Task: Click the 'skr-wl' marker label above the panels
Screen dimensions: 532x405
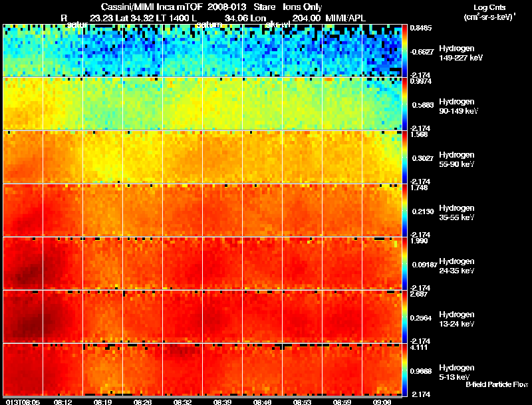Action: point(278,25)
